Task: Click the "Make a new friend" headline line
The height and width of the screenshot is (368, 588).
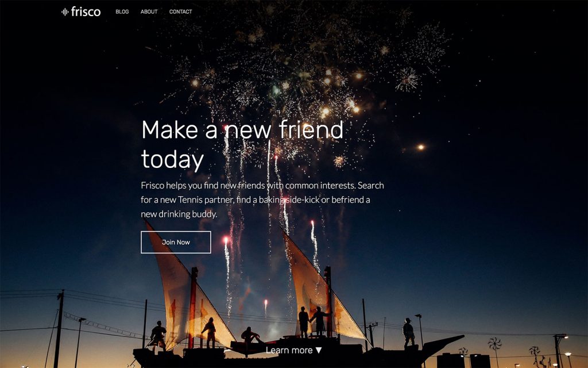Action: (242, 130)
